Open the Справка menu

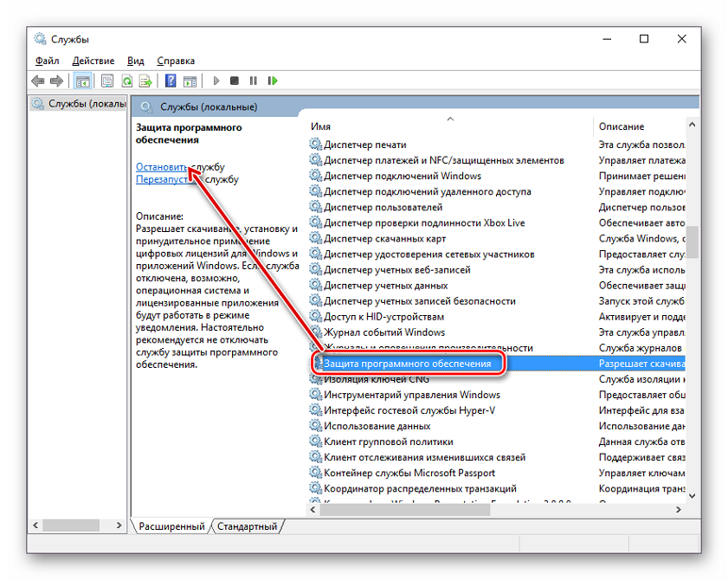point(176,61)
